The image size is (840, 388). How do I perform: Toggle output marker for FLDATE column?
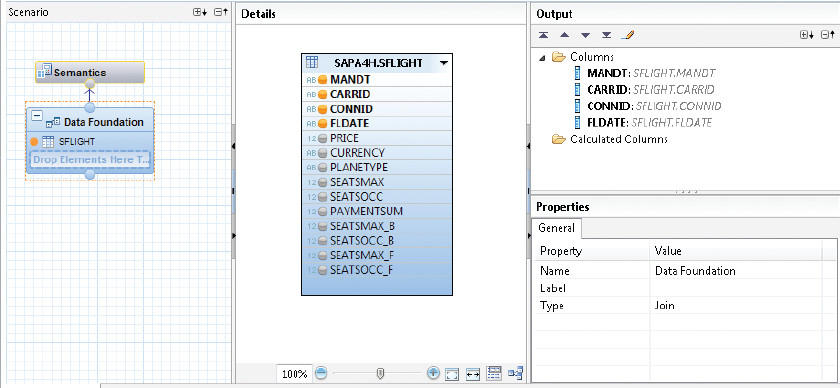pyautogui.click(x=322, y=123)
